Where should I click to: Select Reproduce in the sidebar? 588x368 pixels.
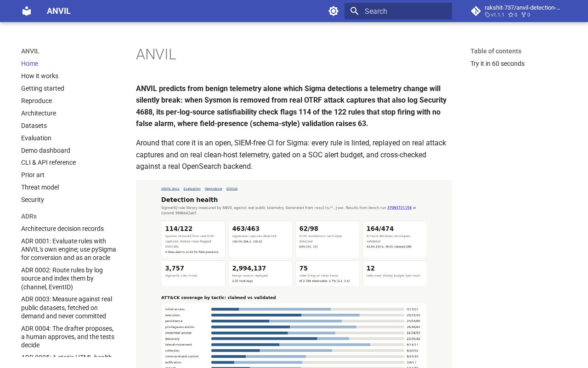click(36, 101)
